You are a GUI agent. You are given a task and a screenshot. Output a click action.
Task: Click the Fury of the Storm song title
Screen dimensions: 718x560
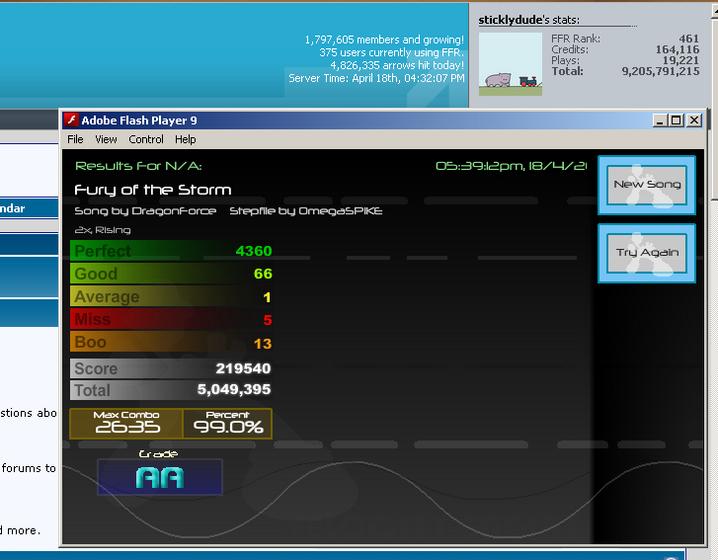click(153, 190)
